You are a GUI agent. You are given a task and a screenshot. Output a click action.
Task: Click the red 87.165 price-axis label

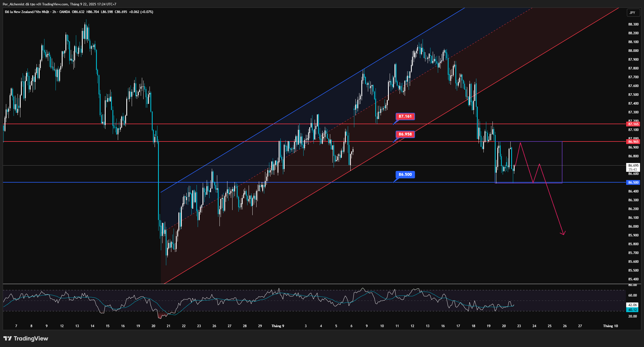pyautogui.click(x=633, y=124)
